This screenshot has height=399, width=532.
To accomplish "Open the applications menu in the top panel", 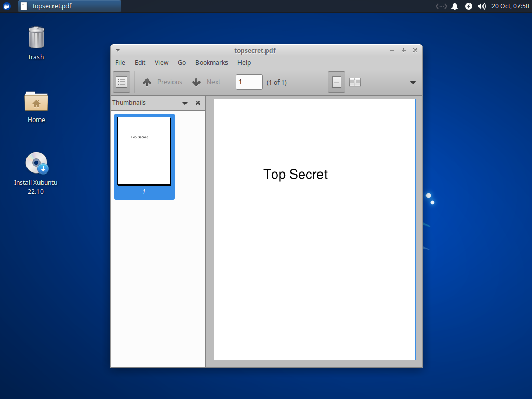I will pos(6,6).
